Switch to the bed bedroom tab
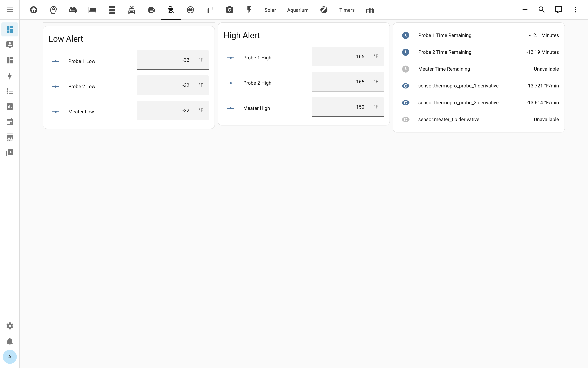 (x=92, y=10)
